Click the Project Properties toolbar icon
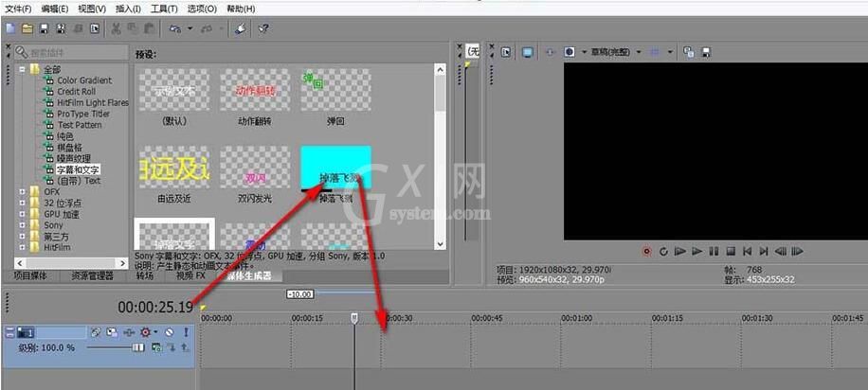Screen dimensions: 868x390 coord(95,28)
